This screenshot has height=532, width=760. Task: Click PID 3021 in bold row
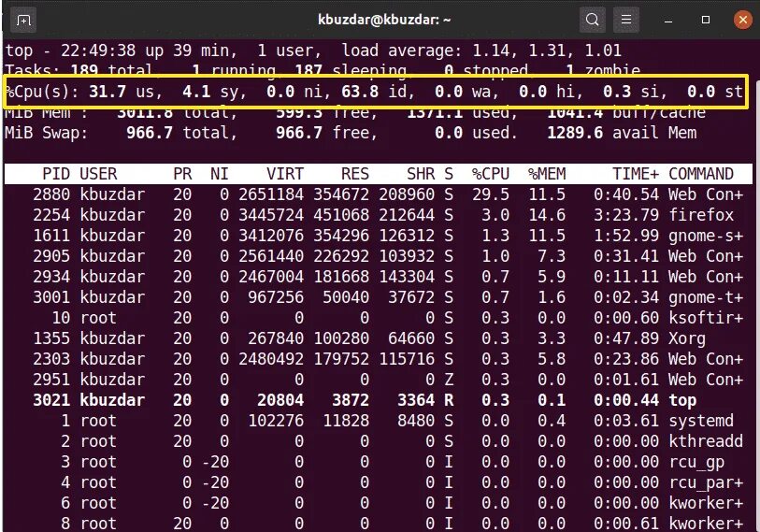coord(51,400)
